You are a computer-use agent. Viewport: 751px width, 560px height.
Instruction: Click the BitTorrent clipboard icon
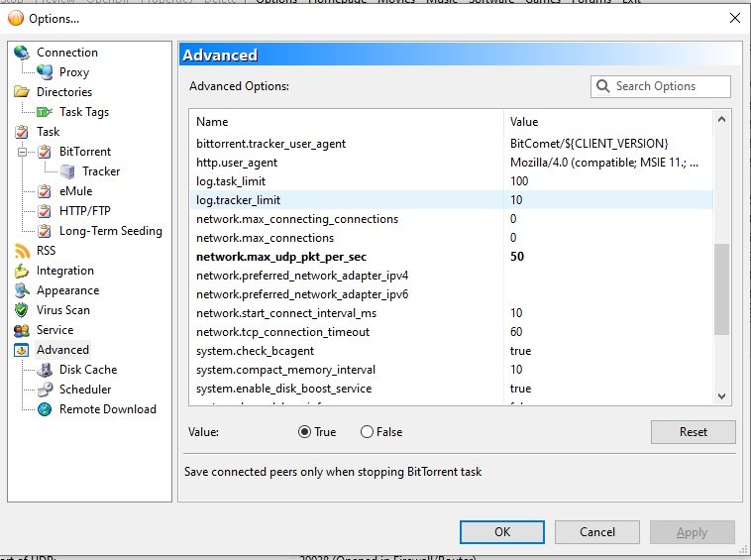point(45,152)
